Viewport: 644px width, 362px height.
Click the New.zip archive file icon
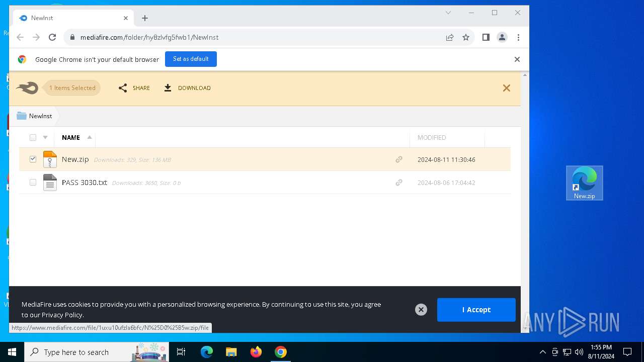tap(50, 159)
